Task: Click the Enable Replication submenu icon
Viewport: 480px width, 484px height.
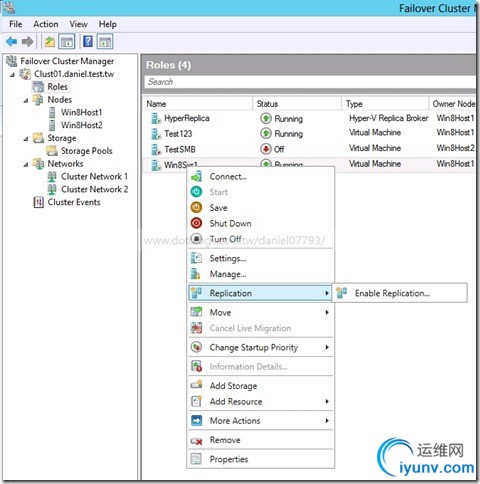Action: pos(342,293)
